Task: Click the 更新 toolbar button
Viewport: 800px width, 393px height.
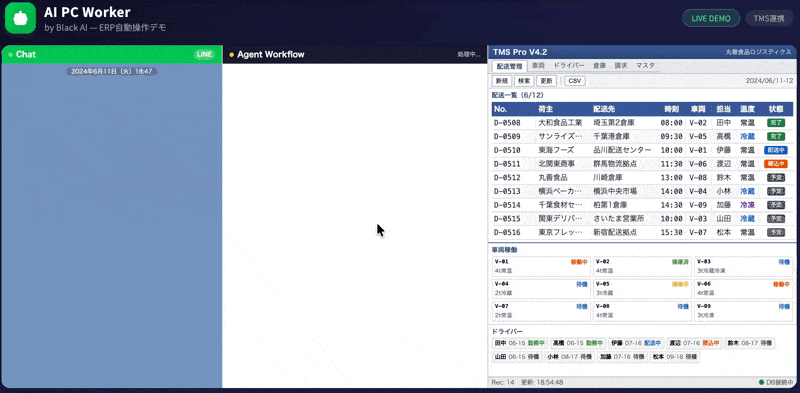Action: pos(546,81)
